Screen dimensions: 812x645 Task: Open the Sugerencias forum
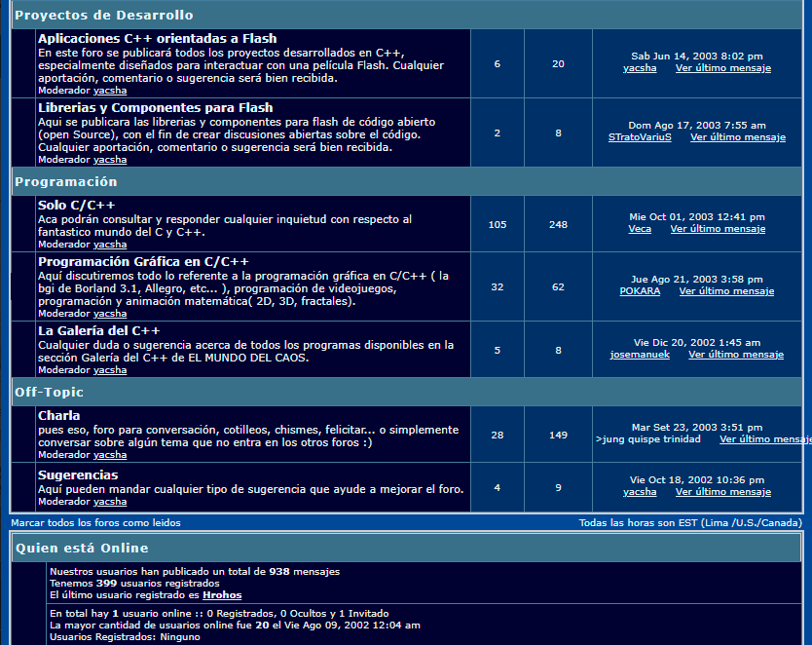[78, 474]
